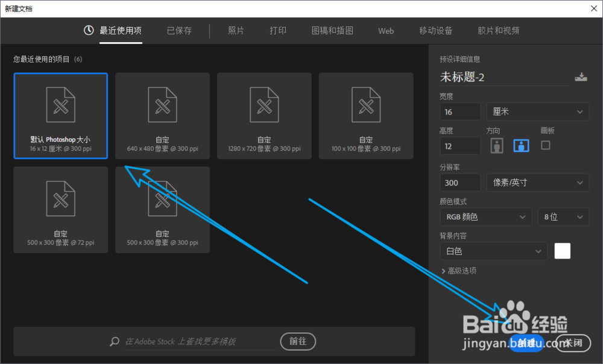Click the 前往 button
This screenshot has height=364, width=603.
[298, 341]
